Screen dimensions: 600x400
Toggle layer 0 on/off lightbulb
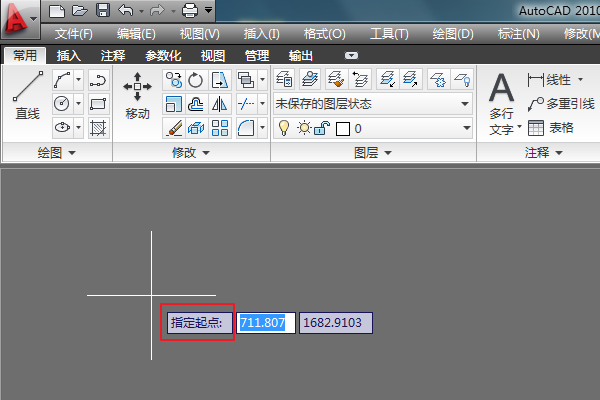click(x=284, y=128)
